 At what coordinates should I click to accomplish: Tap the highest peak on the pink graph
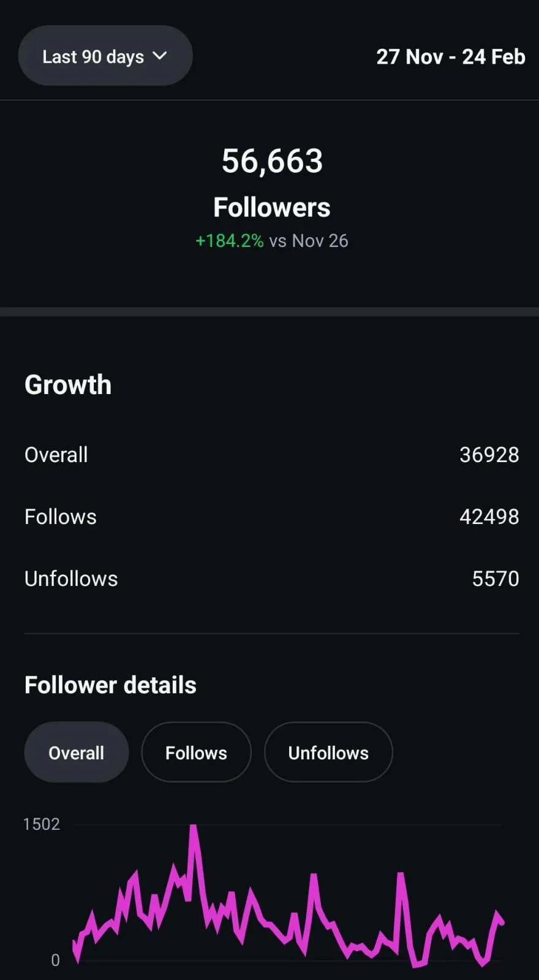[x=194, y=829]
